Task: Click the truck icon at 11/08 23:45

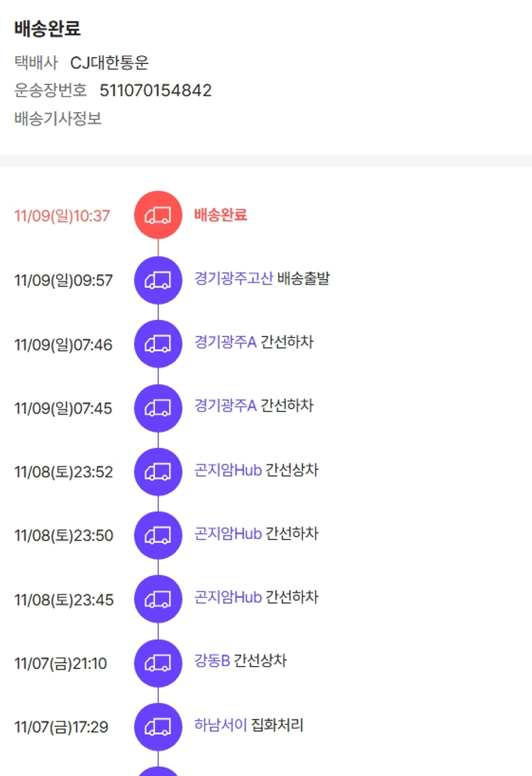Action: coord(157,599)
